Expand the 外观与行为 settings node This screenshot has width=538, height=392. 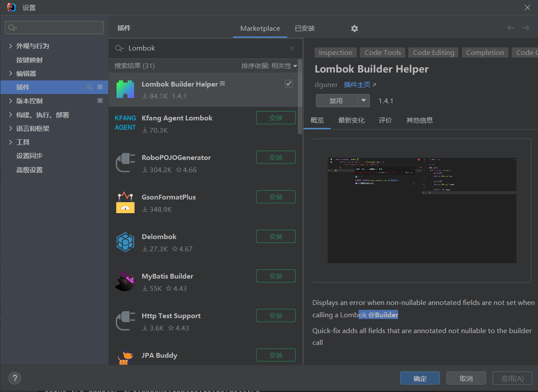[11, 46]
